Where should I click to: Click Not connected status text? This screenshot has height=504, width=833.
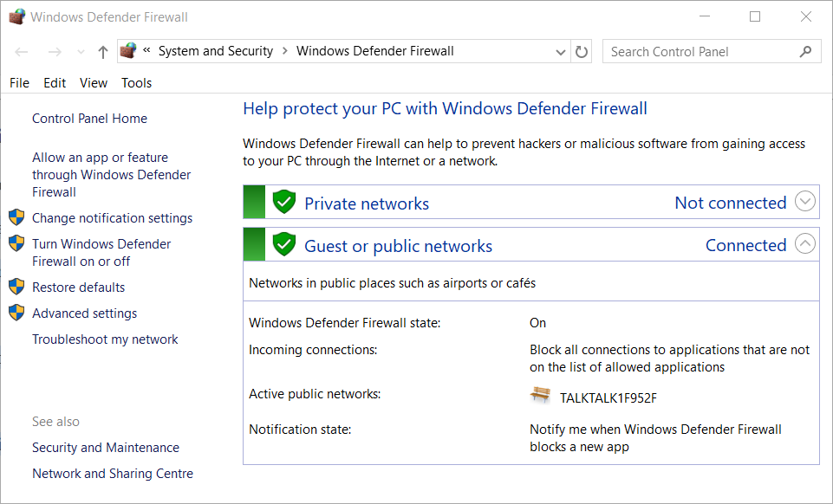click(x=731, y=203)
